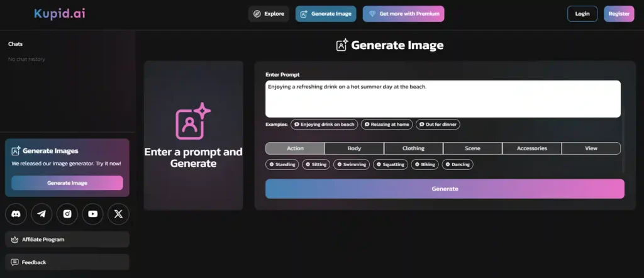The height and width of the screenshot is (278, 644).
Task: Select the Action tab
Action: coord(296,148)
